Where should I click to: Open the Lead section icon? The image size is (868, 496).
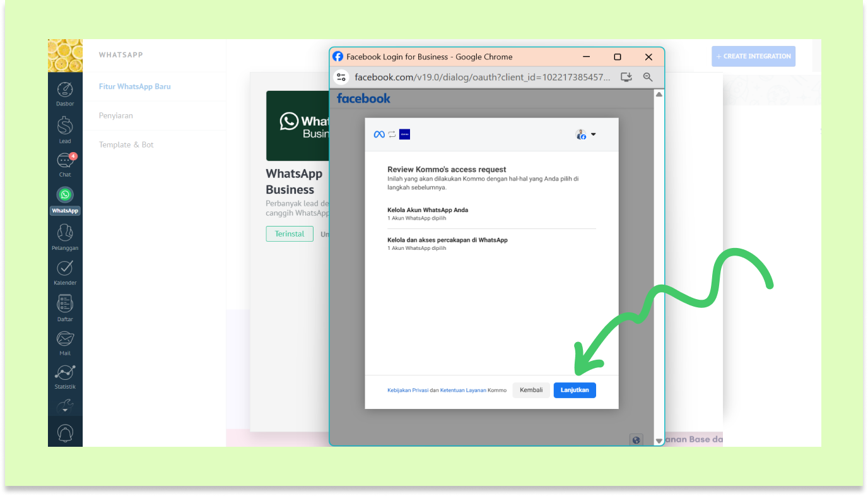tap(65, 129)
